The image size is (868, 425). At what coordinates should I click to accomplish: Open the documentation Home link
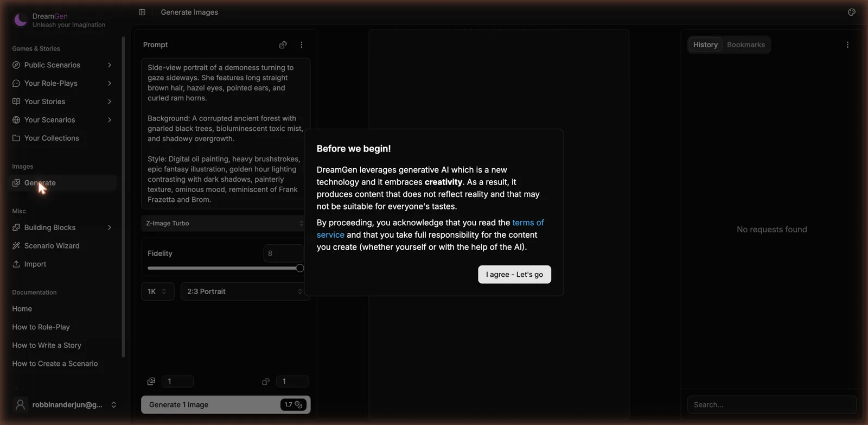[x=22, y=309]
